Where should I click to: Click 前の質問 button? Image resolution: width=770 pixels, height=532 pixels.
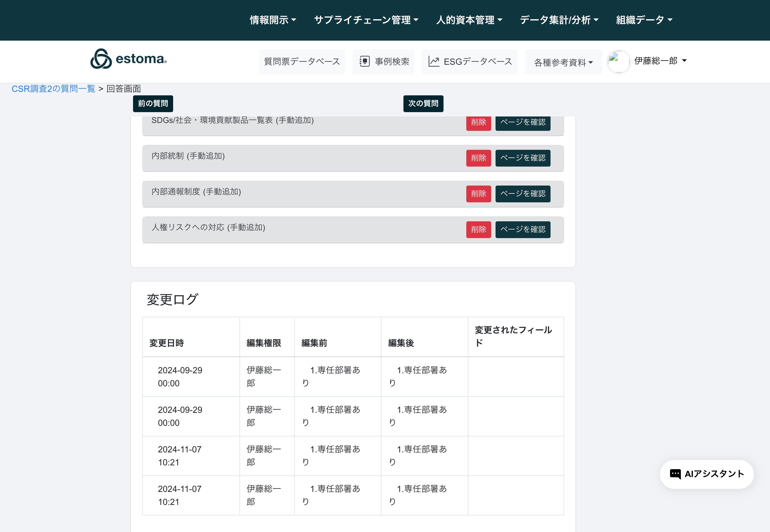[x=153, y=103]
